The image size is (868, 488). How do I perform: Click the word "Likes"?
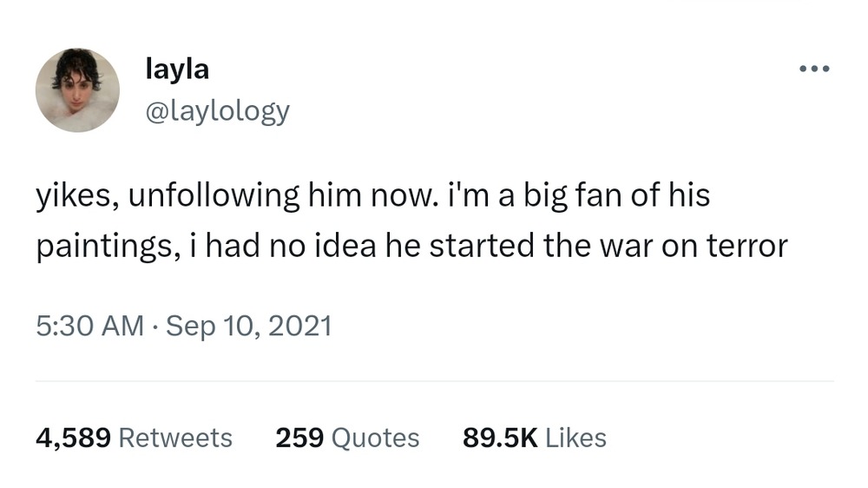point(576,438)
